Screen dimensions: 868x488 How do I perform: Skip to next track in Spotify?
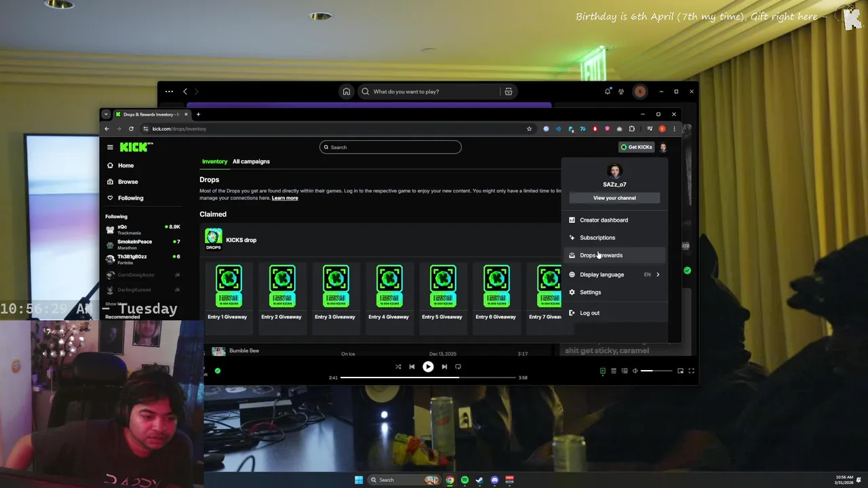click(444, 367)
